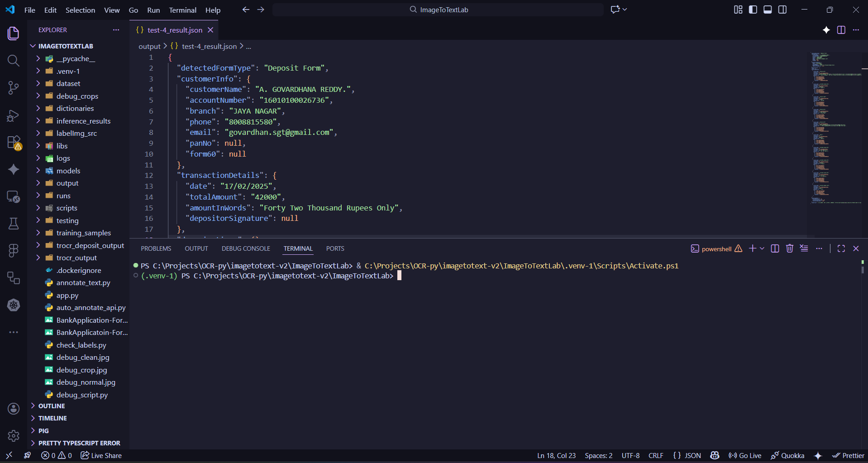
Task: Open the remote window status icon
Action: (9, 456)
